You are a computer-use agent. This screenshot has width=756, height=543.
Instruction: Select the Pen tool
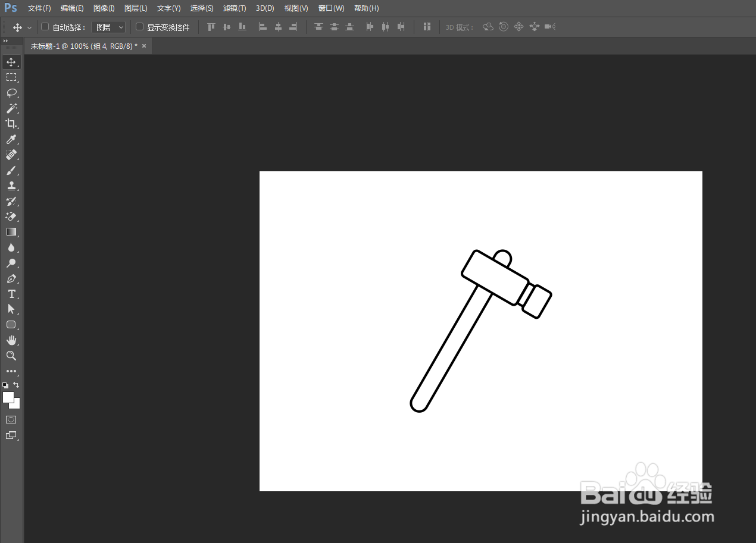click(11, 278)
